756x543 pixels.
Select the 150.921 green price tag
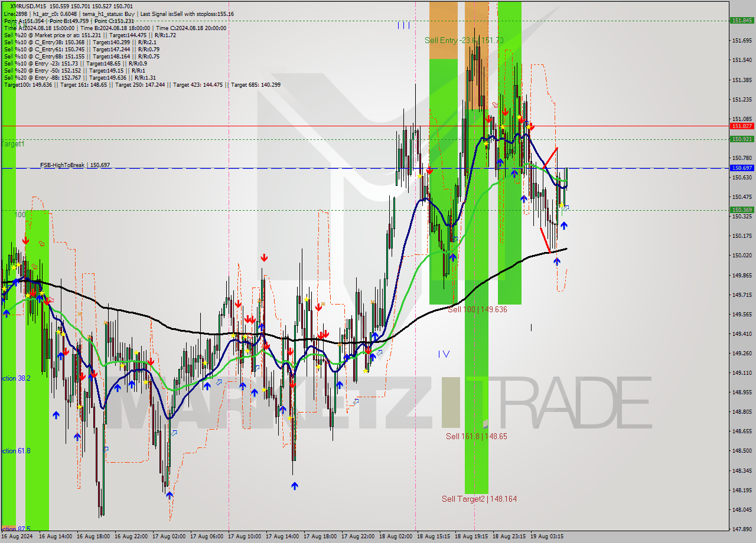742,139
